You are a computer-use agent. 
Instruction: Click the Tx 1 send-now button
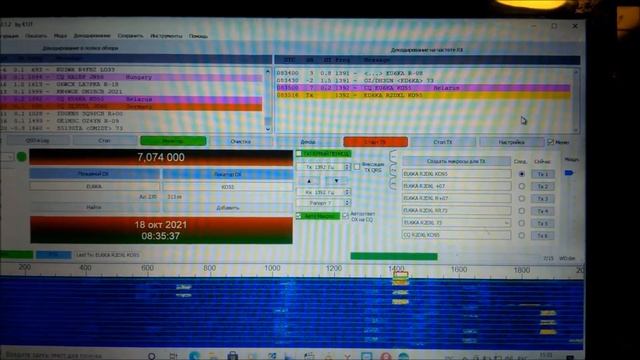click(542, 174)
